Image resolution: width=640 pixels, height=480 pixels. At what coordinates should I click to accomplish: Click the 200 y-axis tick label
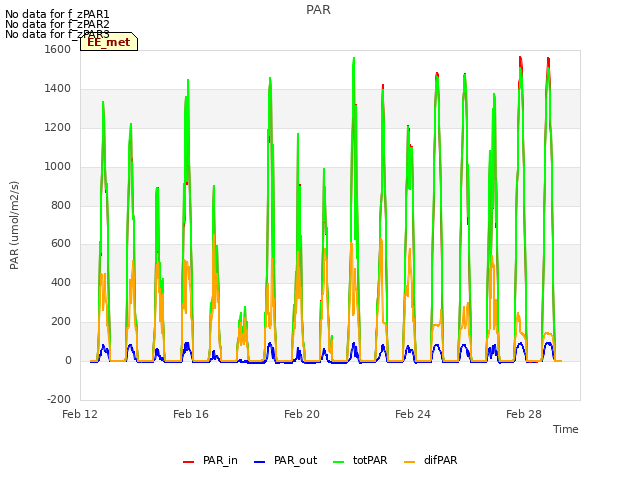tap(61, 322)
